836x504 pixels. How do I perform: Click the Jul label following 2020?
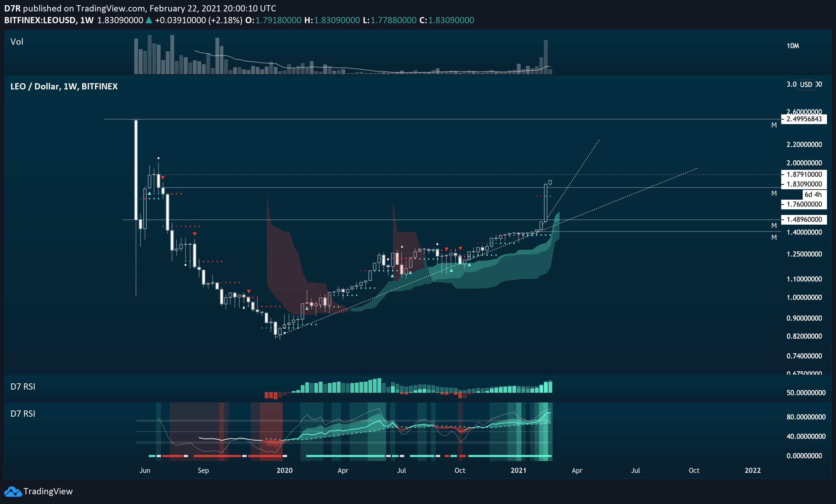(401, 470)
